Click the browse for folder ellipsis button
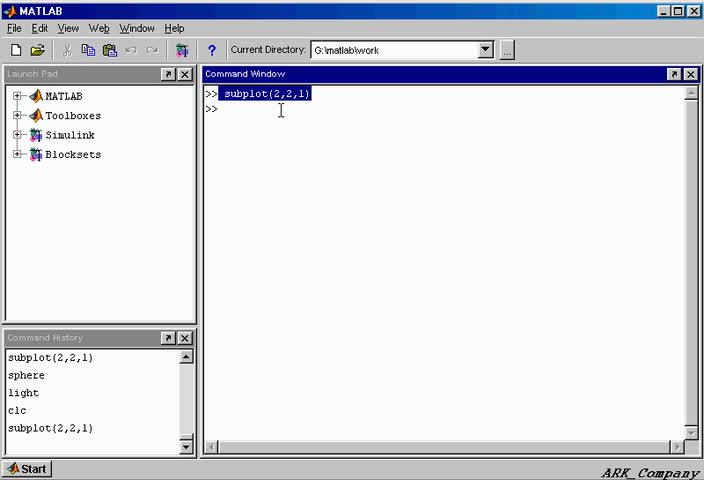Image resolution: width=704 pixels, height=480 pixels. [x=507, y=50]
